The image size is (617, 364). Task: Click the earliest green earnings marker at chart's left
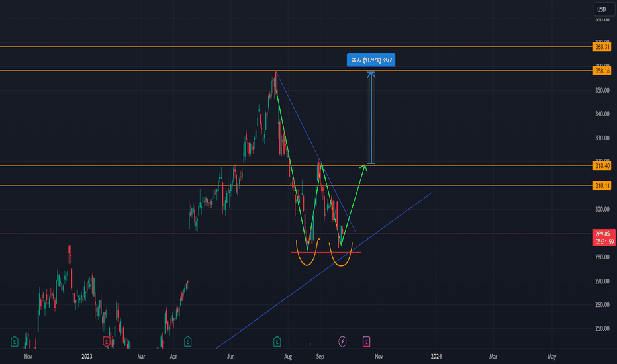[15, 341]
